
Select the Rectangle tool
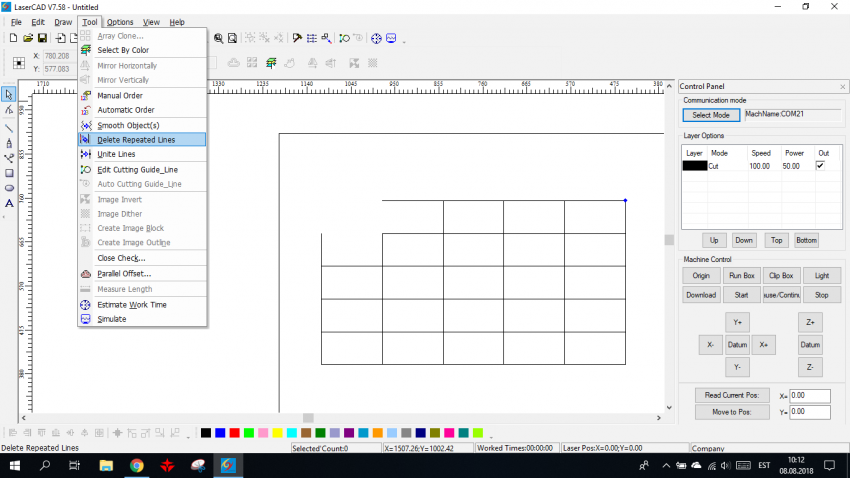(x=9, y=173)
